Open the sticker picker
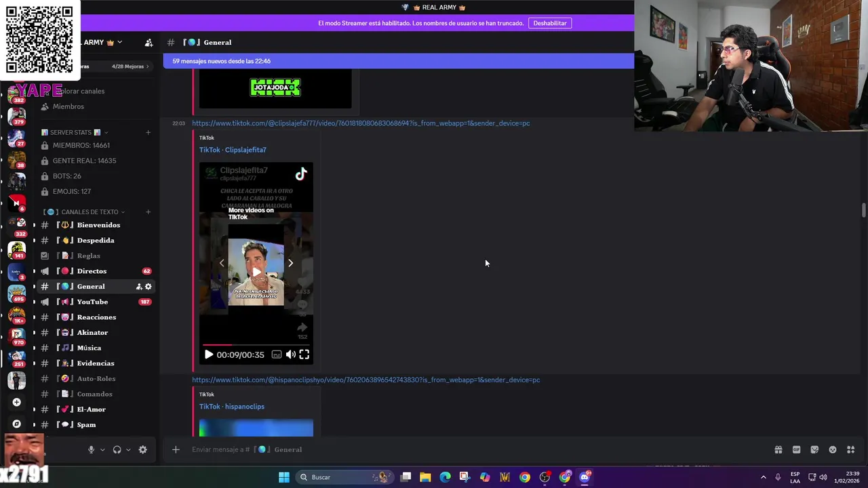This screenshot has width=868, height=488. point(814,449)
